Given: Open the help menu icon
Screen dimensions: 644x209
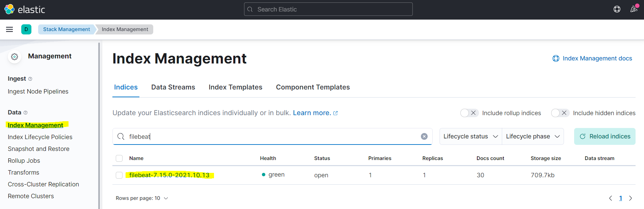Looking at the screenshot, I should (617, 9).
